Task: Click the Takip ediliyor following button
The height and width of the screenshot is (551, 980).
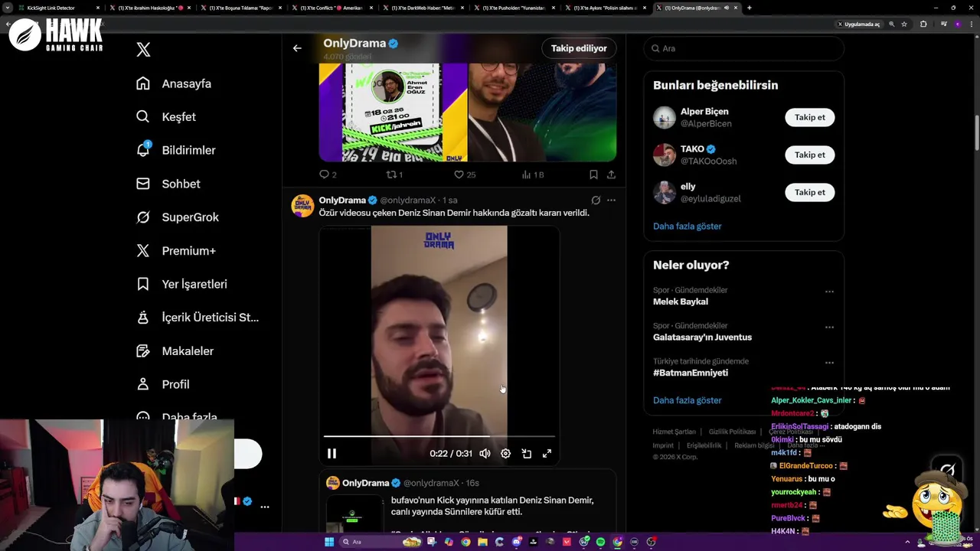Action: [x=579, y=48]
